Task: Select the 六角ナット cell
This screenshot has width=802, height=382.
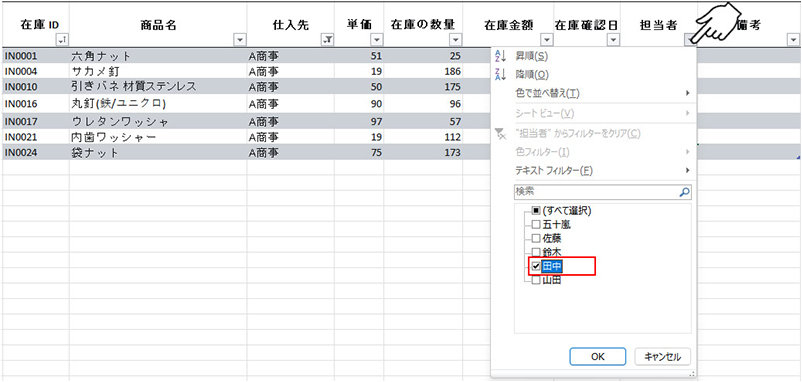Action: [158, 56]
